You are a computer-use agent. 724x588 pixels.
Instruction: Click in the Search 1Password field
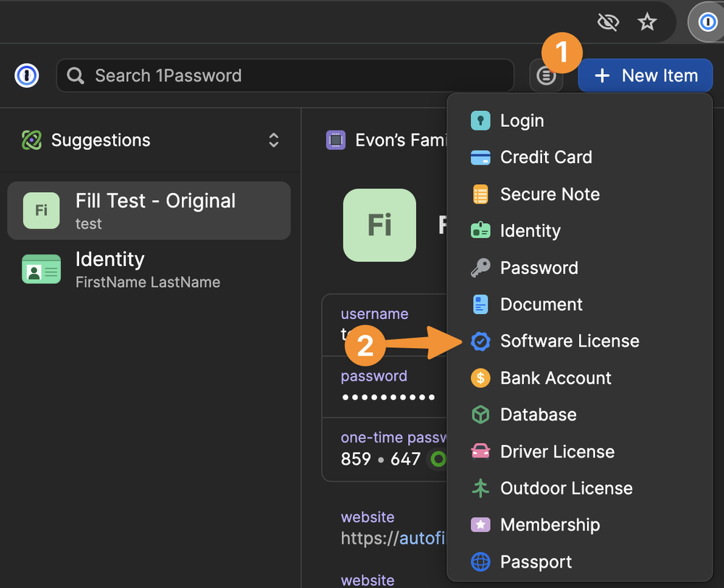tap(290, 75)
